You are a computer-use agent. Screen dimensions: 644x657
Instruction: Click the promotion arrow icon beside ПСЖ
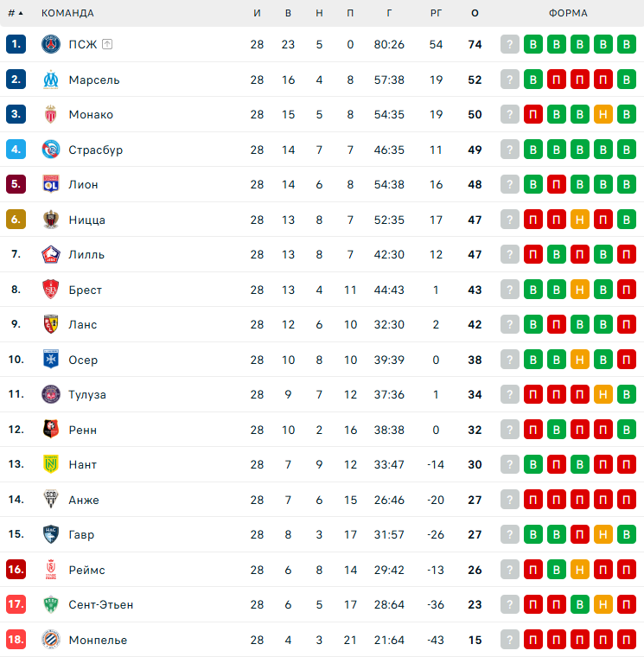(x=107, y=44)
